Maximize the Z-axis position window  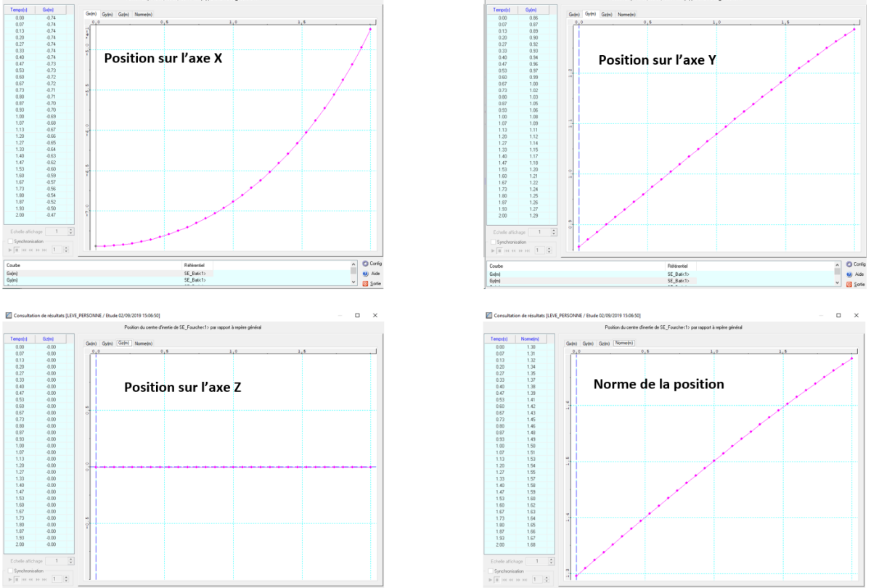[x=357, y=316]
